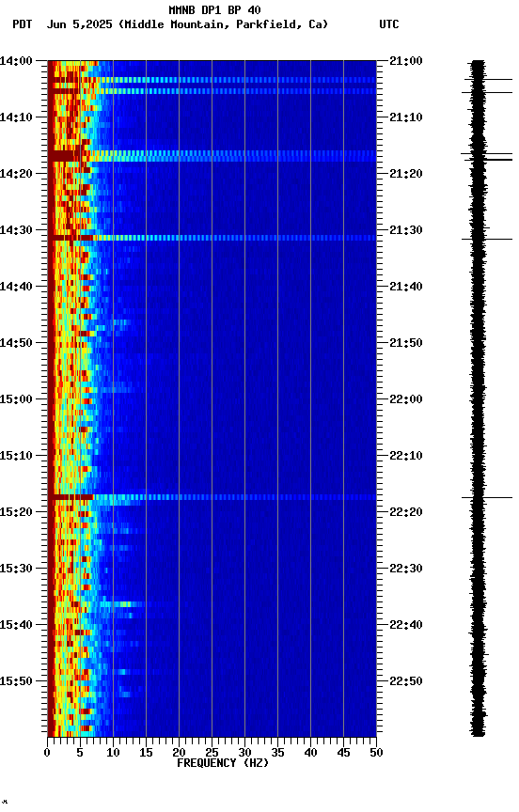The image size is (519, 812).
Task: Click the 22:10 UTC time label
Action: 406,456
